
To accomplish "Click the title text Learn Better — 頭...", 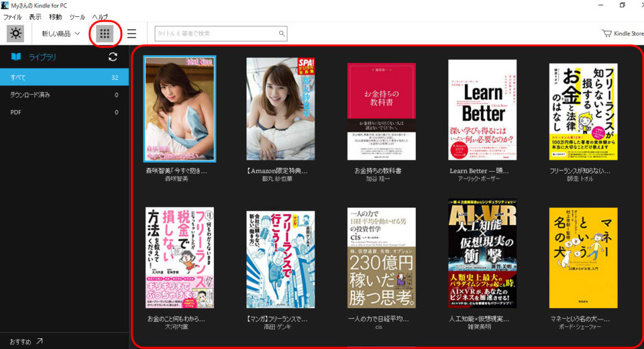I will 479,171.
